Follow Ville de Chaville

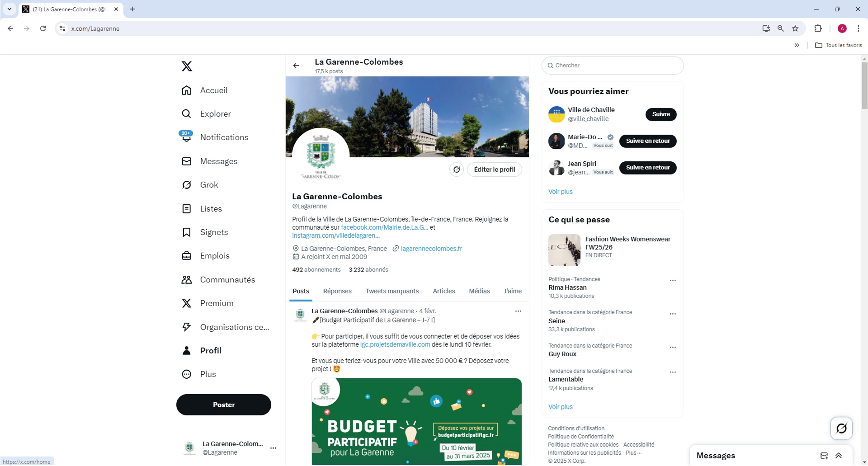[660, 114]
